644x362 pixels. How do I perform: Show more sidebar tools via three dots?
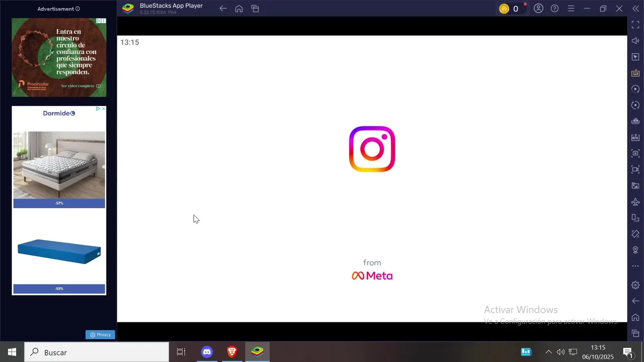coord(635,266)
